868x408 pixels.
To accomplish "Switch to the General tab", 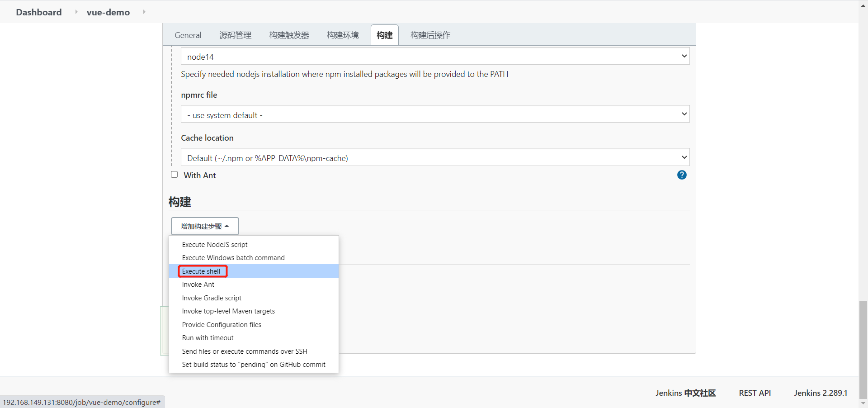I will coord(188,35).
